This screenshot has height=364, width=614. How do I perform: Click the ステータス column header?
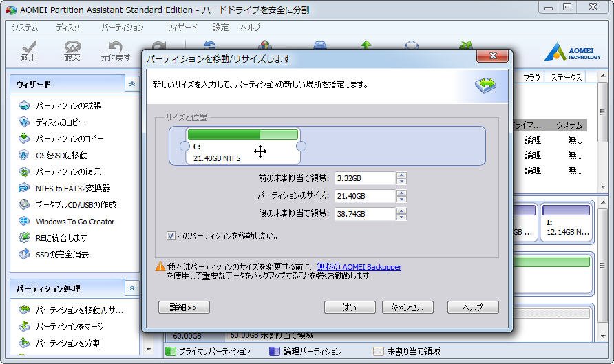(567, 78)
